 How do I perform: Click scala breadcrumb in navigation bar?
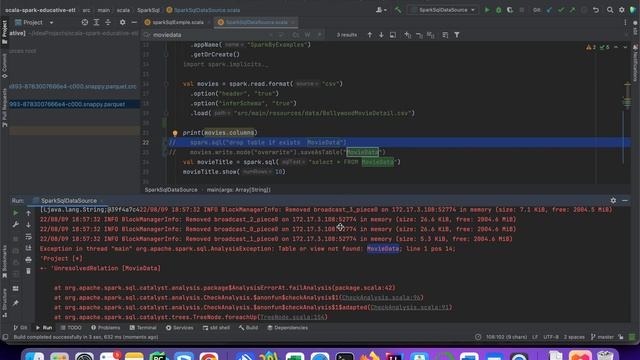pos(123,10)
